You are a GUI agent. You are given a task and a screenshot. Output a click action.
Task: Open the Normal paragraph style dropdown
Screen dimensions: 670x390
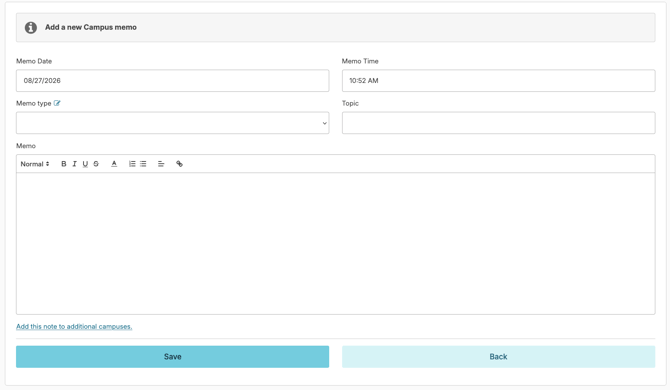35,164
